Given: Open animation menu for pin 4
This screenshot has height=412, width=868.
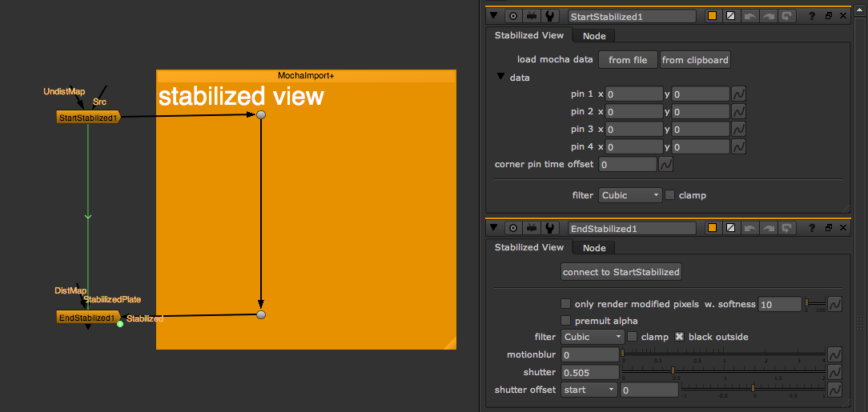Looking at the screenshot, I should tap(738, 146).
